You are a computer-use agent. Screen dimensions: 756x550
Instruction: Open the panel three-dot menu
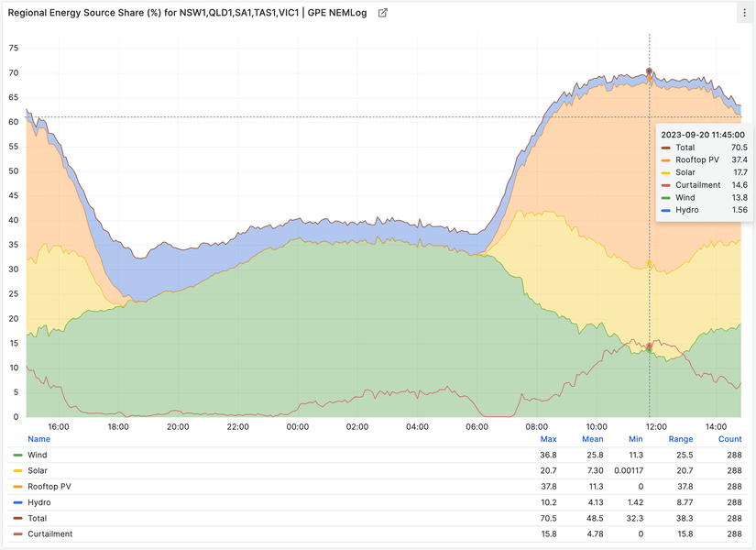click(743, 13)
